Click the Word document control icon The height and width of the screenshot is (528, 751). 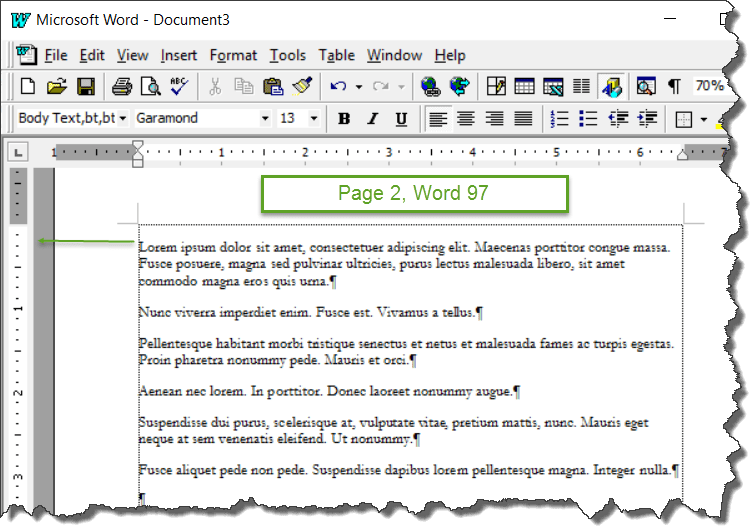coord(26,54)
